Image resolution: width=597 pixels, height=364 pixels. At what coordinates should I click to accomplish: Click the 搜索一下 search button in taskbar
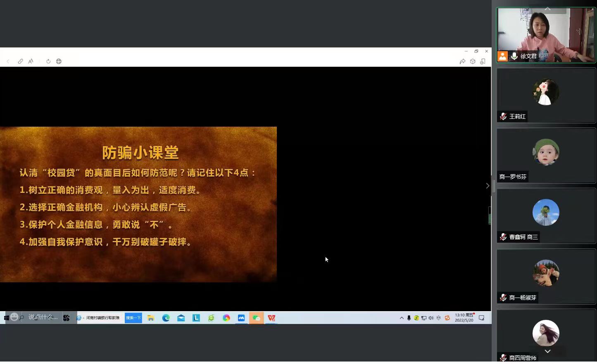coord(133,318)
